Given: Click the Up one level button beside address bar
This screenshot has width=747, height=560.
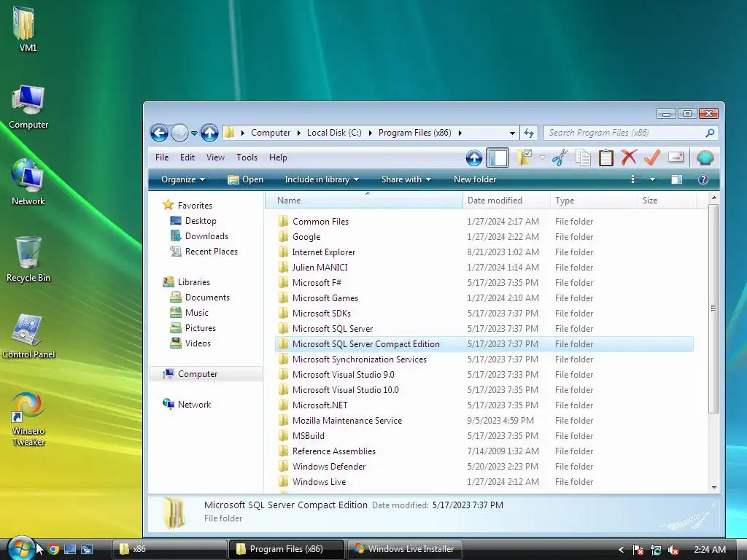Looking at the screenshot, I should 209,133.
